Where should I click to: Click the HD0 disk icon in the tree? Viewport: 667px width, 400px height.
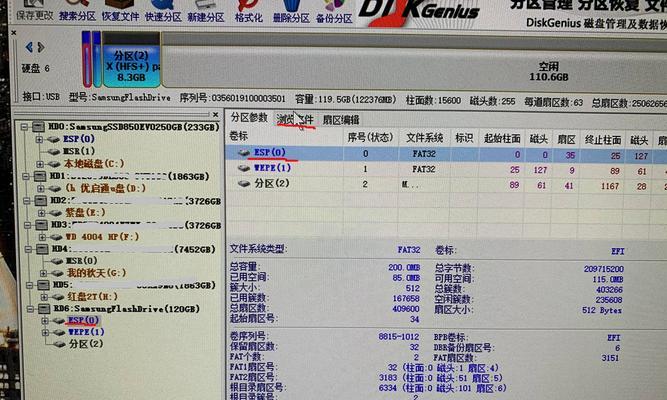(38, 127)
